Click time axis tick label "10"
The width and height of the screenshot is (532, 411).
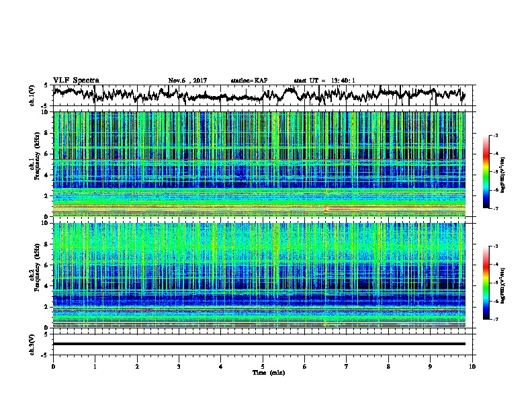(x=472, y=366)
